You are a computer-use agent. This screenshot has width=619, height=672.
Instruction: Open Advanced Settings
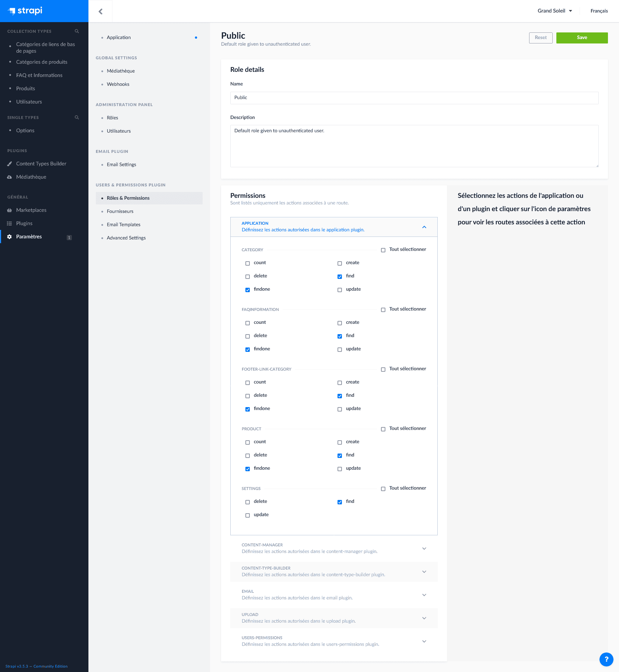coord(126,238)
